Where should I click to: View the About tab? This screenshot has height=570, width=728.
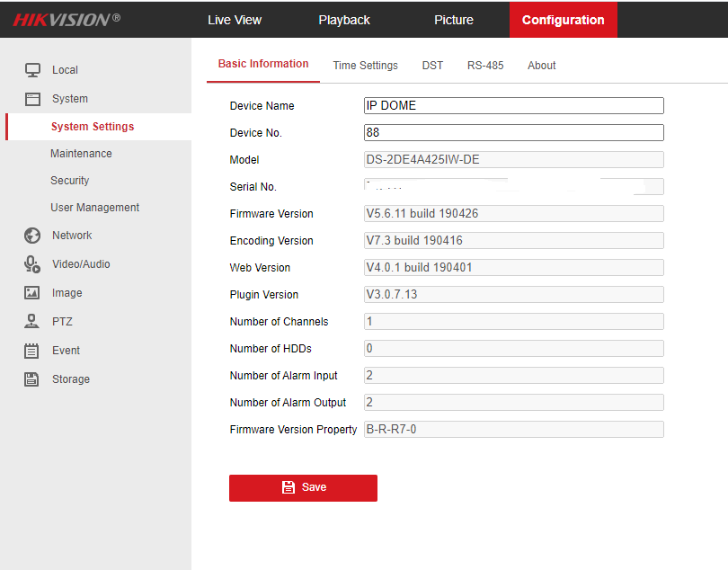point(542,66)
